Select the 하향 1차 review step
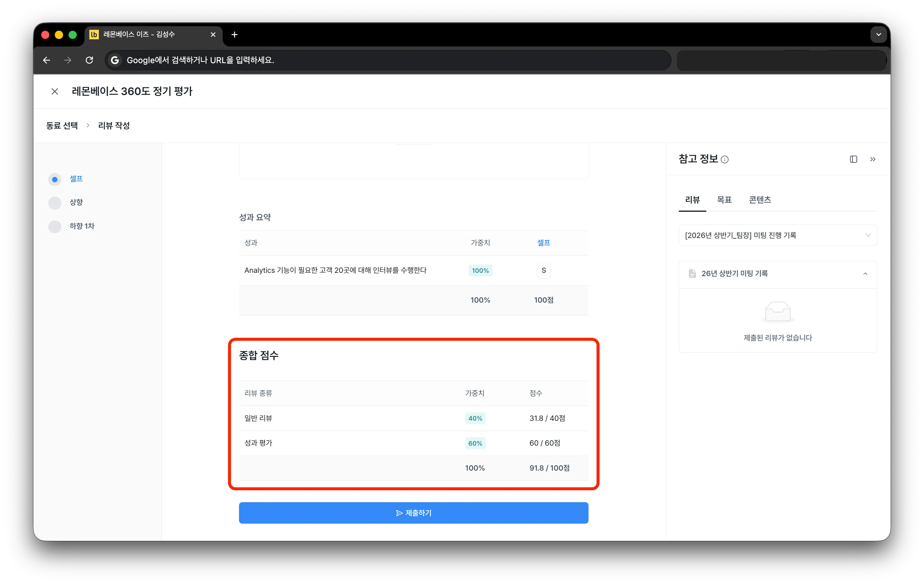 [82, 226]
